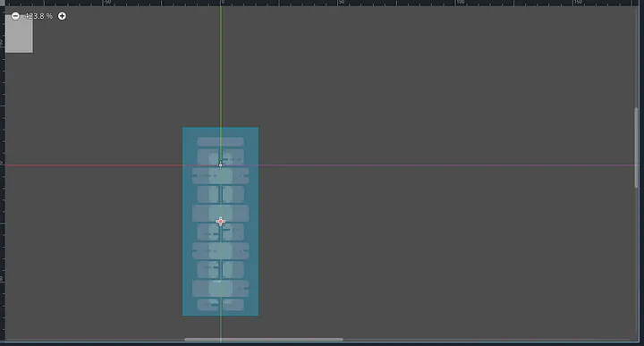Click the light gray rectangle under the zoom controls
Image resolution: width=644 pixels, height=346 pixels.
(x=19, y=34)
